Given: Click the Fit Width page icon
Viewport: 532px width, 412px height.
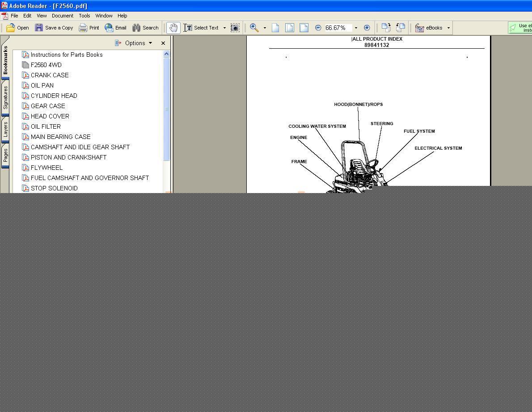Looking at the screenshot, I should 304,28.
